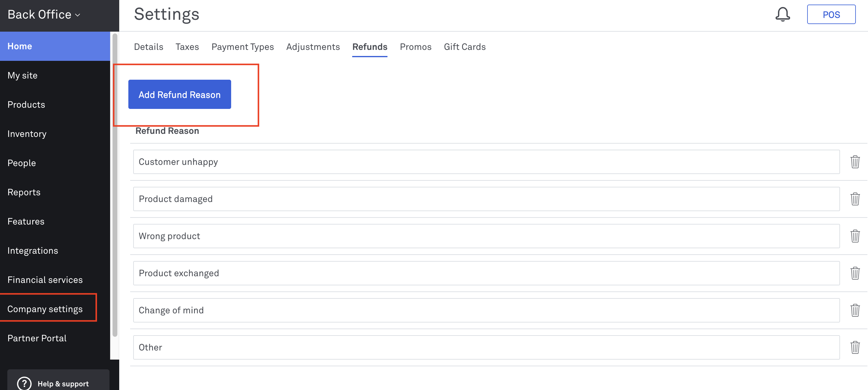Switch to the Taxes tab

187,47
